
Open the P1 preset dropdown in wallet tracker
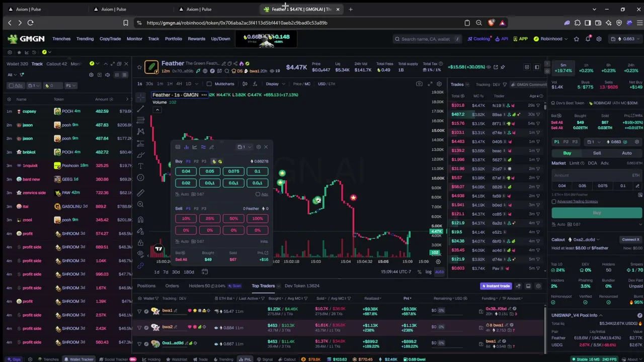tap(70, 85)
